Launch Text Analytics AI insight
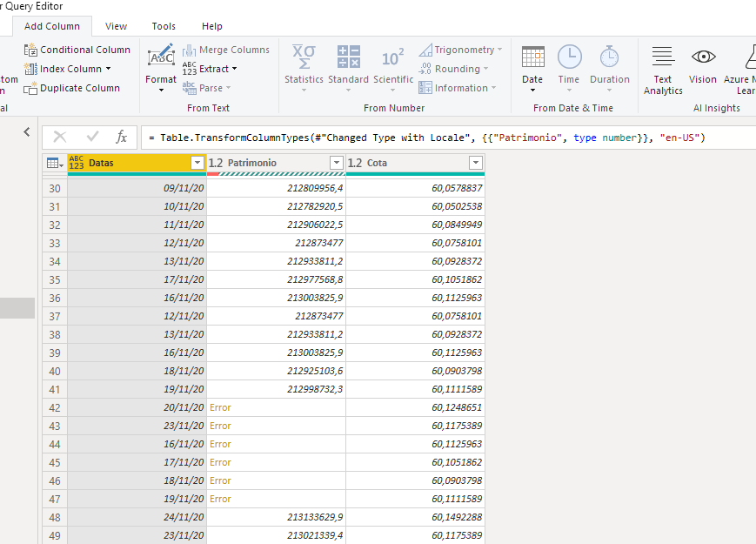The image size is (756, 544). pyautogui.click(x=663, y=70)
